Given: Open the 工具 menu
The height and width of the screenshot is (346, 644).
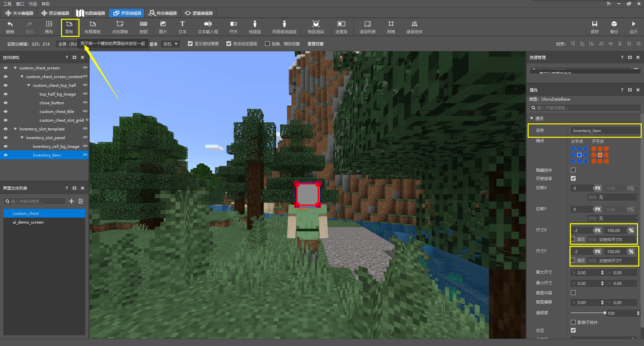Looking at the screenshot, I should [7, 4].
